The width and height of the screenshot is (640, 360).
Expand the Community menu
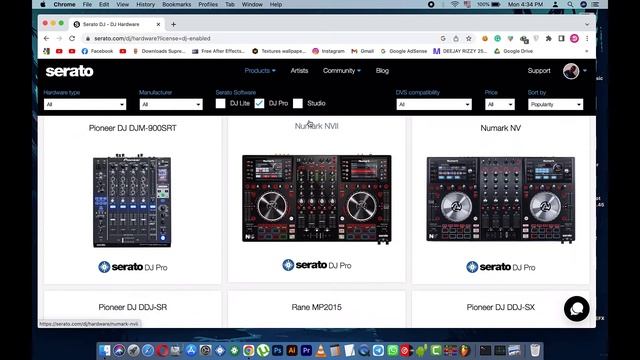[342, 71]
